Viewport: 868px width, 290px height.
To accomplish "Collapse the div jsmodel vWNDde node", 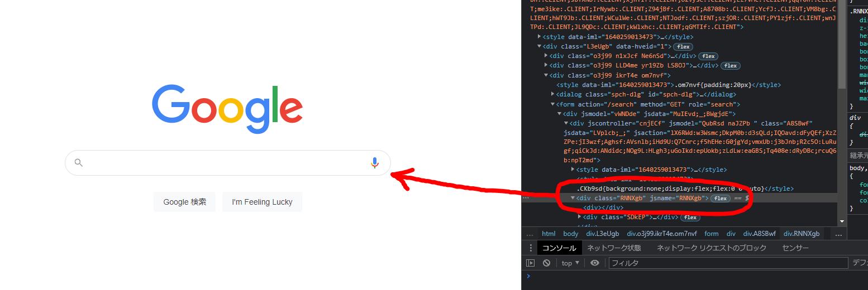I will [x=560, y=114].
